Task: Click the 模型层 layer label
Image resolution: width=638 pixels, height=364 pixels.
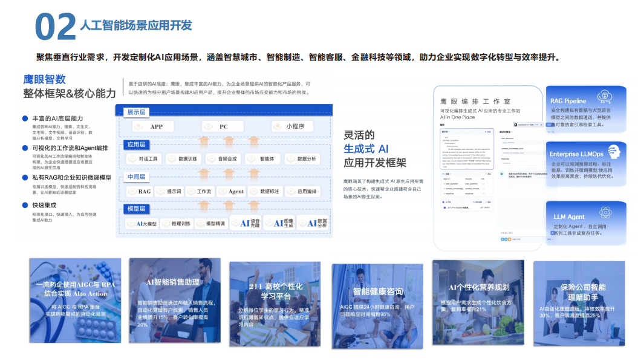Action: 136,209
